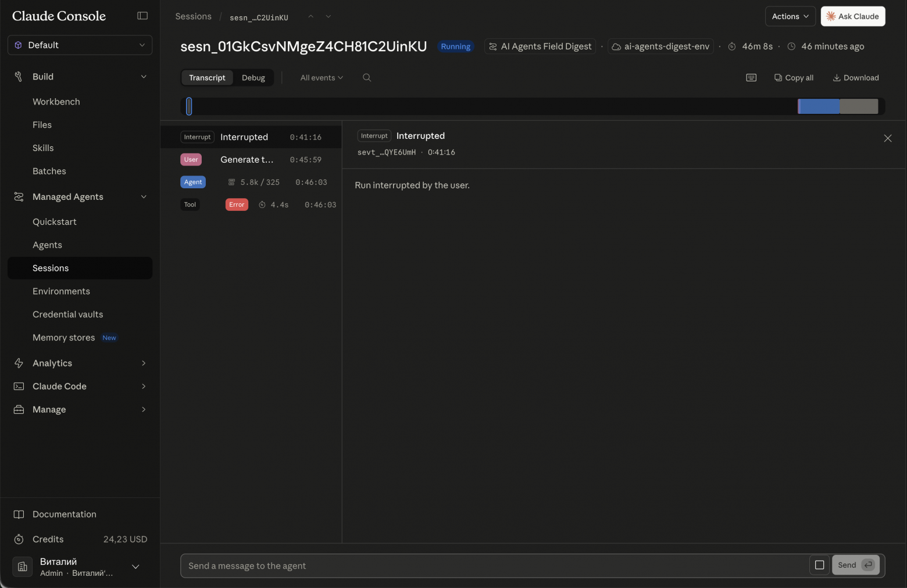Open ai-agents-digest-env environment chip
907x588 pixels.
click(660, 46)
